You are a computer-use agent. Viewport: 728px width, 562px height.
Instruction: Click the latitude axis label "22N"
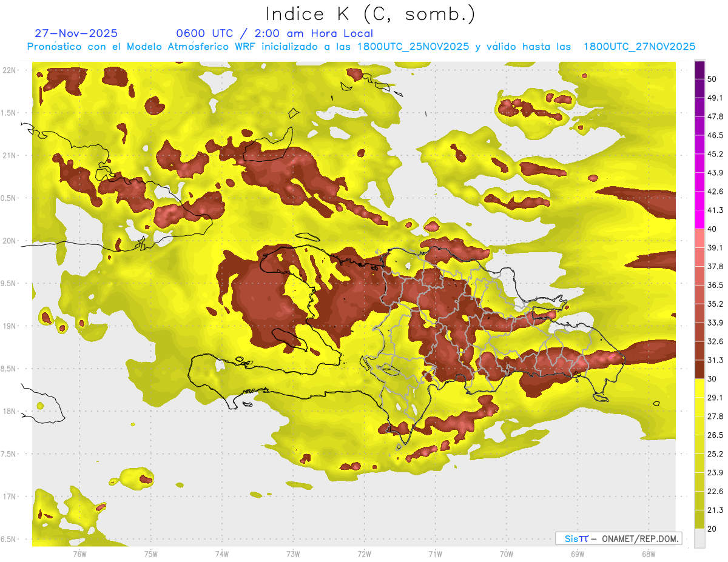tap(9, 70)
